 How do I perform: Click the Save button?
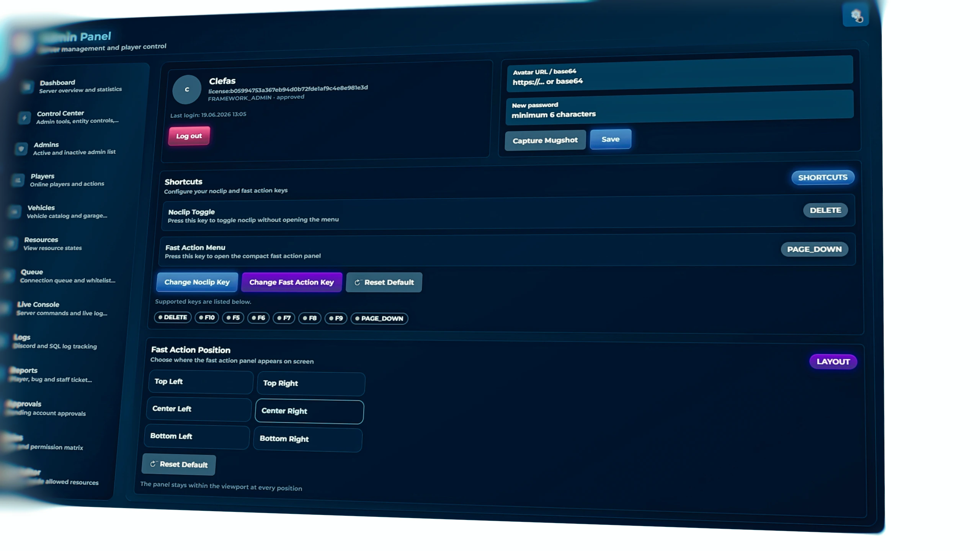tap(611, 139)
